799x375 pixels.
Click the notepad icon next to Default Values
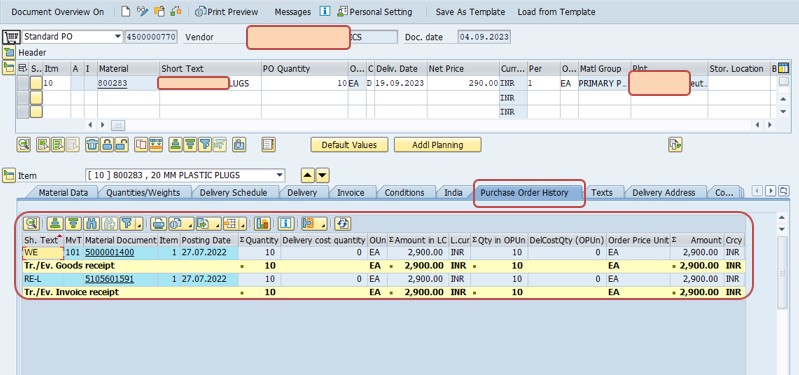[269, 145]
